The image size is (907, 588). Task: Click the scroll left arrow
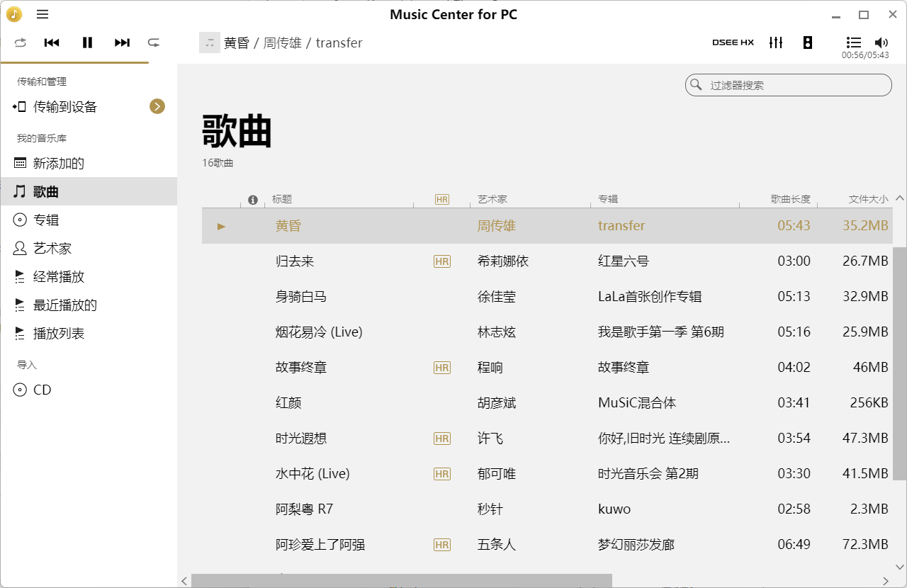point(184,581)
